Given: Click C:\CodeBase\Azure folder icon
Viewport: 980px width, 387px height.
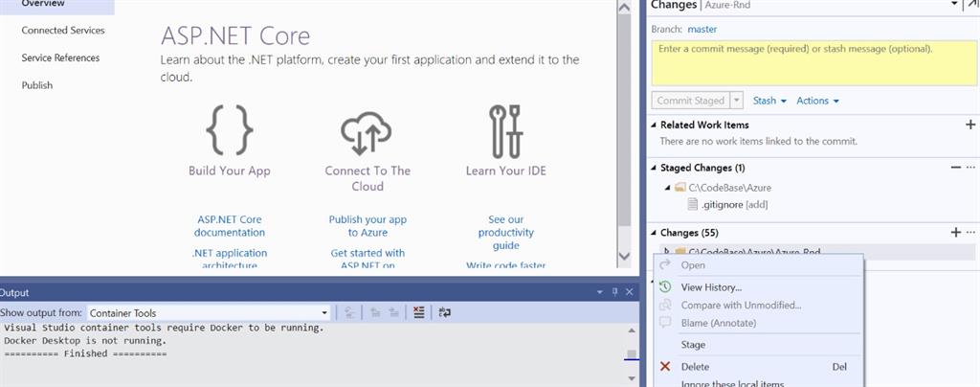Looking at the screenshot, I should pyautogui.click(x=680, y=187).
